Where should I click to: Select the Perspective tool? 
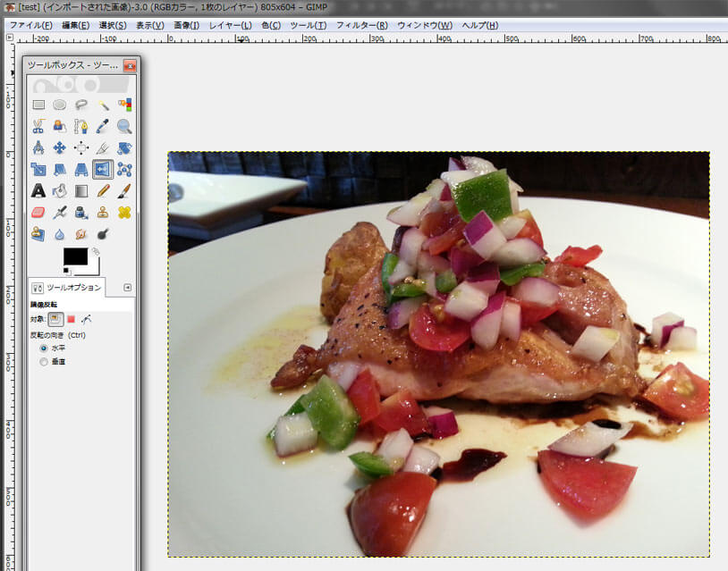click(x=81, y=170)
